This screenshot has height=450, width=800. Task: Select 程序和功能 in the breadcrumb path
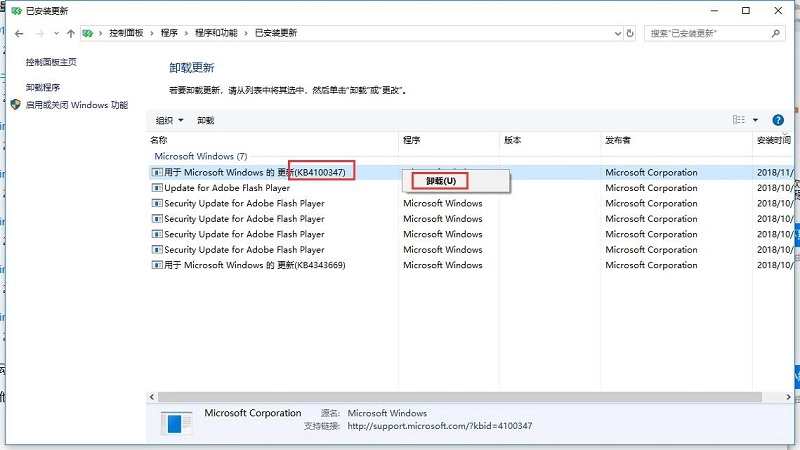tap(216, 33)
